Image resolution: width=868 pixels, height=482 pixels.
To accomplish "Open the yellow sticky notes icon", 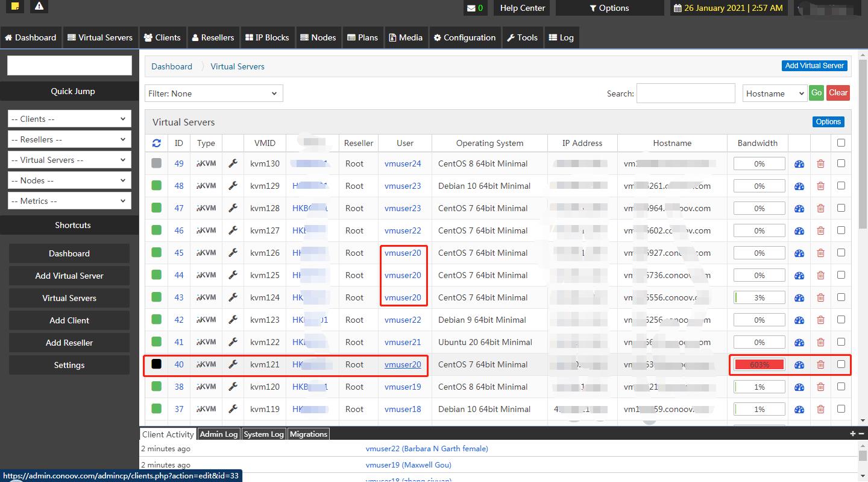I will 16,7.
